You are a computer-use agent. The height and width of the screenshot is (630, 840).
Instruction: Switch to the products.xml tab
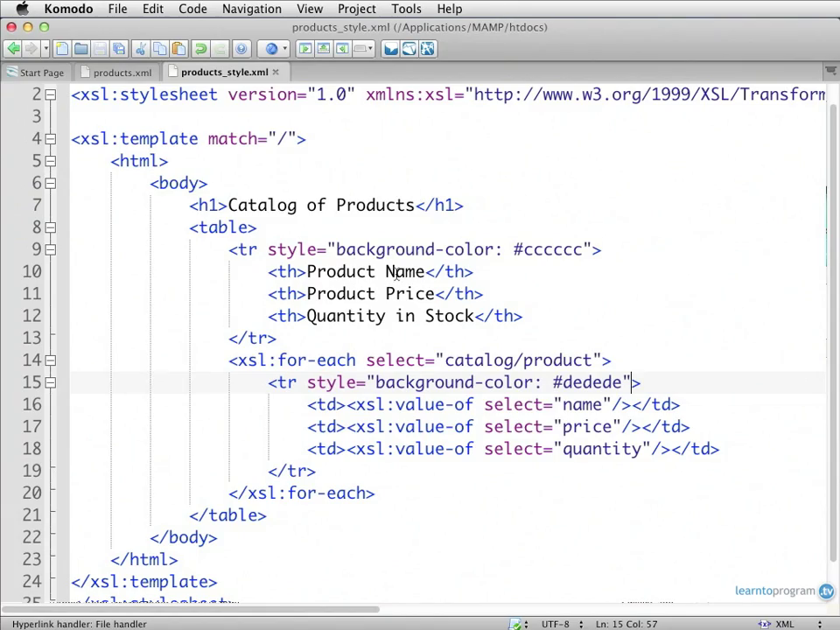[x=116, y=73]
